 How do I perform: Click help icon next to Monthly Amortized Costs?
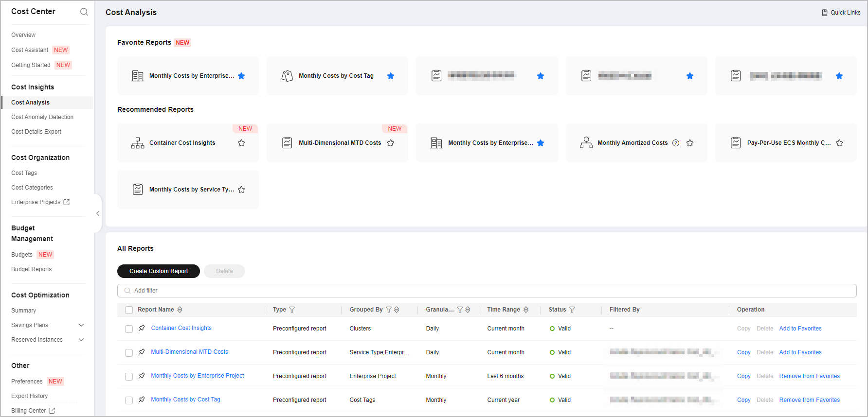[676, 143]
